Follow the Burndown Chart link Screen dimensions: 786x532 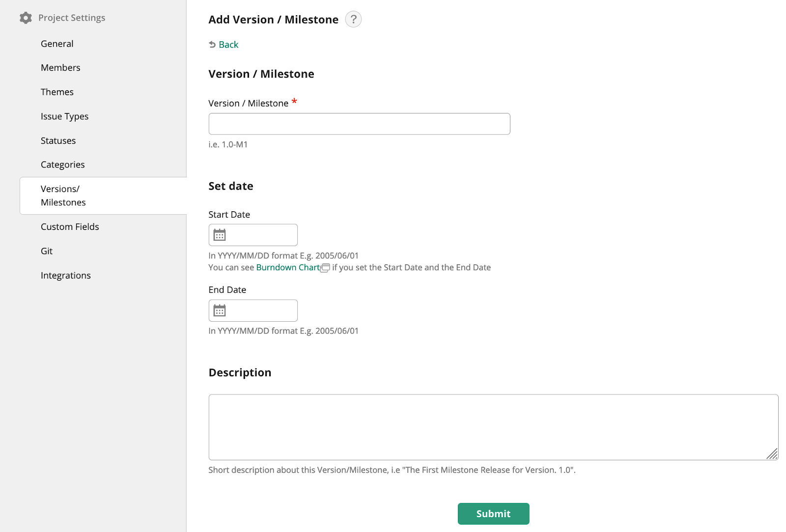click(288, 267)
